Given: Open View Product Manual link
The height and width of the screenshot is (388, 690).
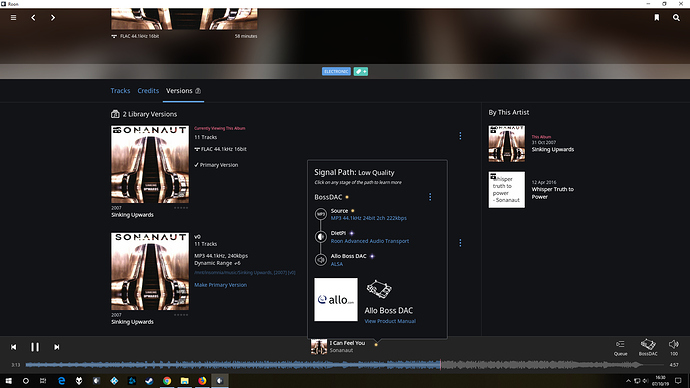Looking at the screenshot, I should pyautogui.click(x=390, y=321).
